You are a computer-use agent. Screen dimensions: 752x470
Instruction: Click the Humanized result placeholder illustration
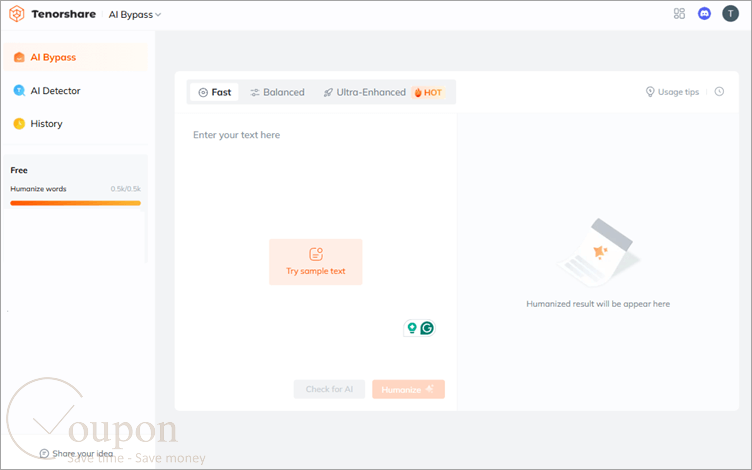598,252
